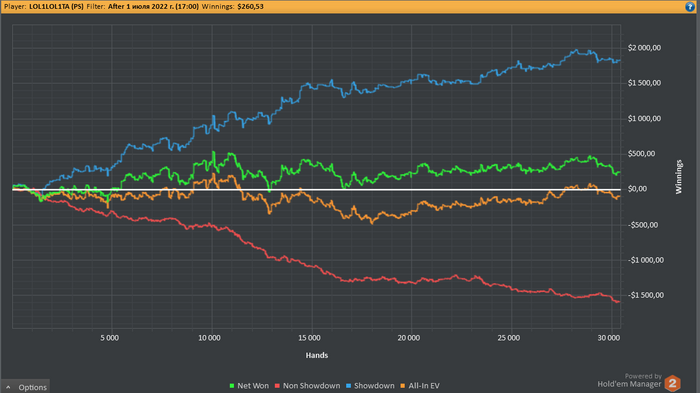Image resolution: width=700 pixels, height=393 pixels.
Task: Toggle the All-In EV orange legend swatch
Action: click(x=403, y=386)
